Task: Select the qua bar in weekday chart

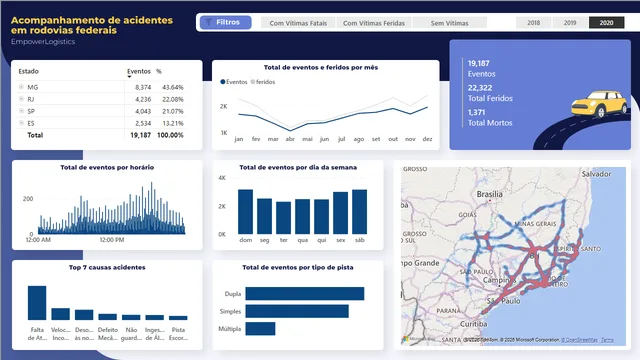Action: coord(302,216)
